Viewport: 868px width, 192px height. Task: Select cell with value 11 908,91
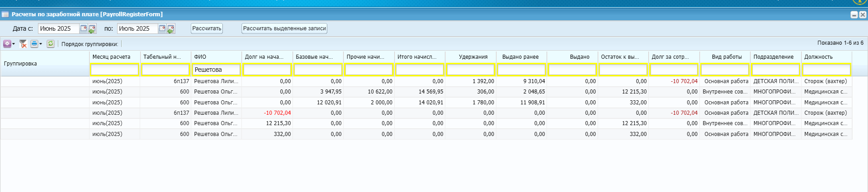tap(521, 103)
